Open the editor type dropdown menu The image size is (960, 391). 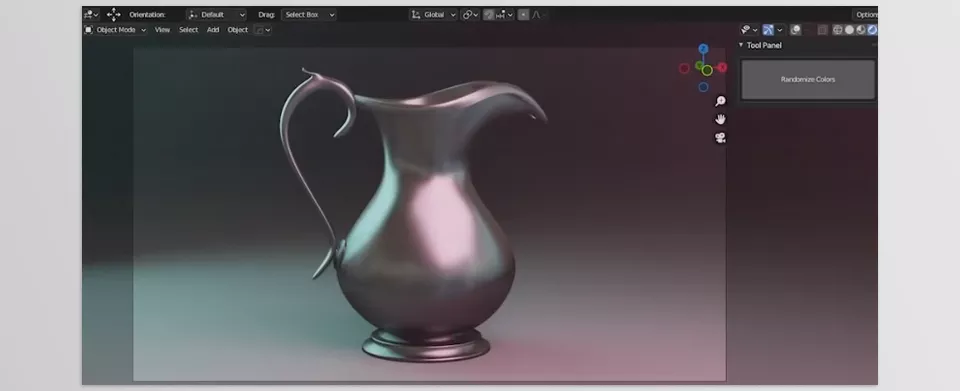[91, 15]
